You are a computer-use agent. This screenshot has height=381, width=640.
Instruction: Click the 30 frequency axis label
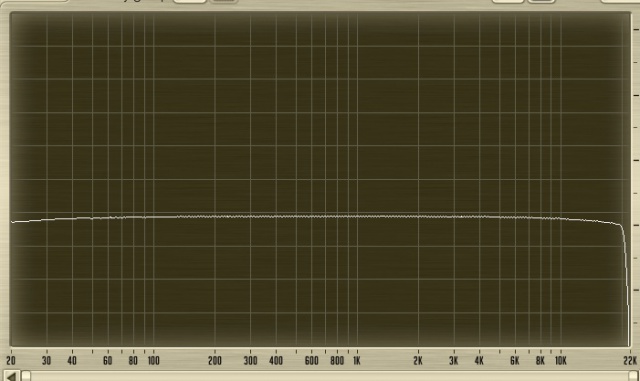(x=47, y=361)
